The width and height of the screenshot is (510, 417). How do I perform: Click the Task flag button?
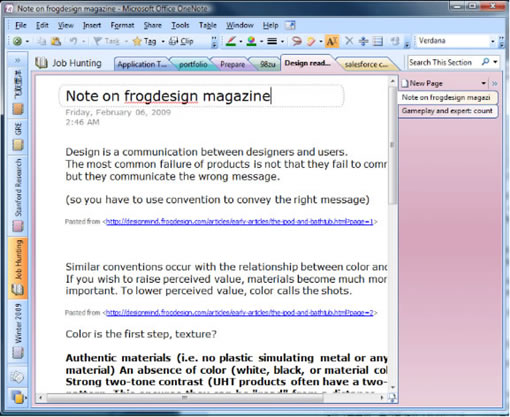click(x=106, y=41)
